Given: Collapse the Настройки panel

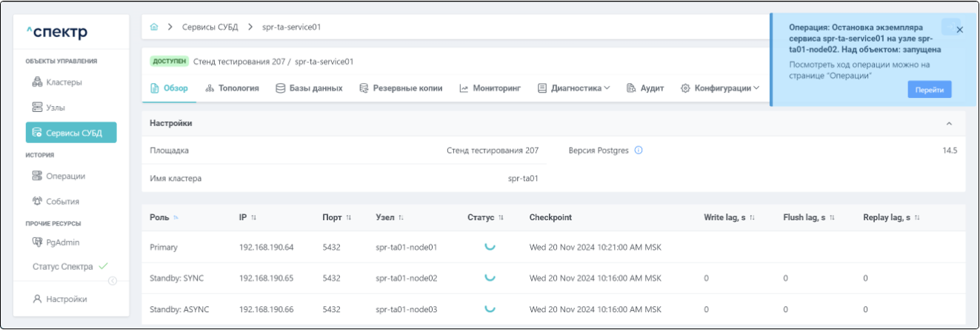Looking at the screenshot, I should tap(950, 123).
